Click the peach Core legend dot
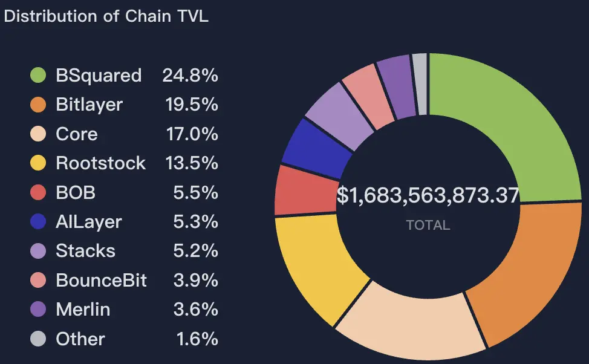 [38, 134]
